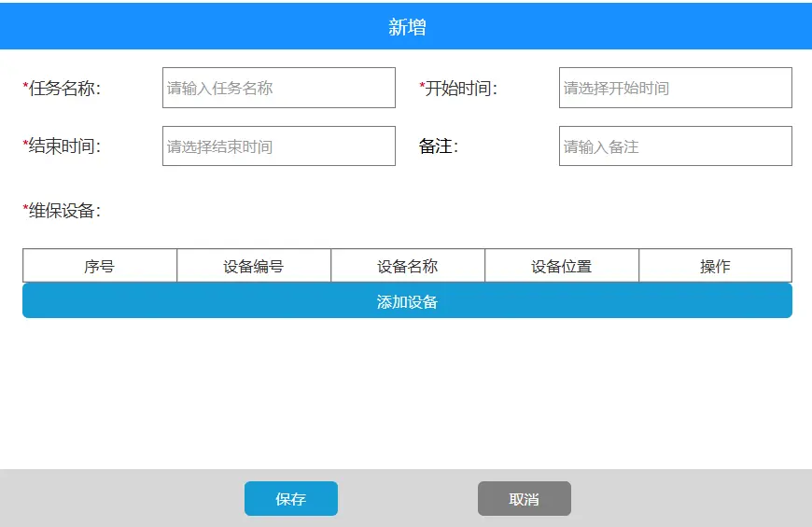Focus the 备注 text input
This screenshot has width=812, height=527.
(x=675, y=146)
